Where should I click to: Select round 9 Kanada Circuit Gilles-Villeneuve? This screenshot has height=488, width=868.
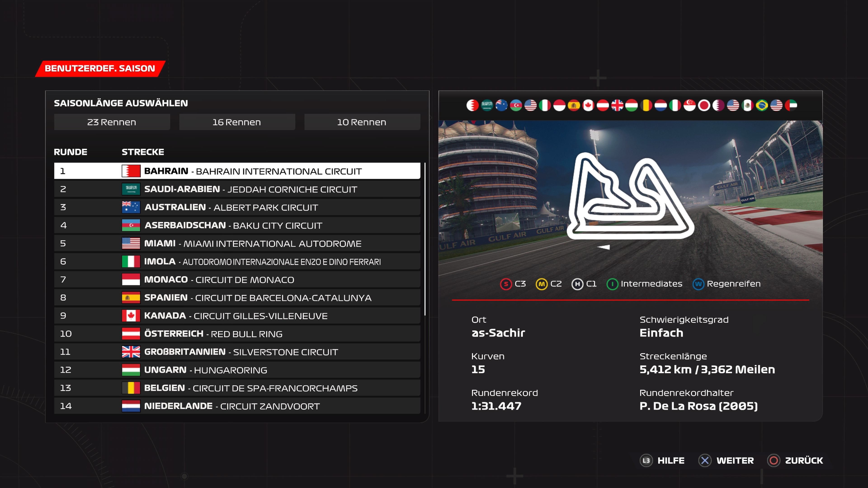pyautogui.click(x=237, y=316)
